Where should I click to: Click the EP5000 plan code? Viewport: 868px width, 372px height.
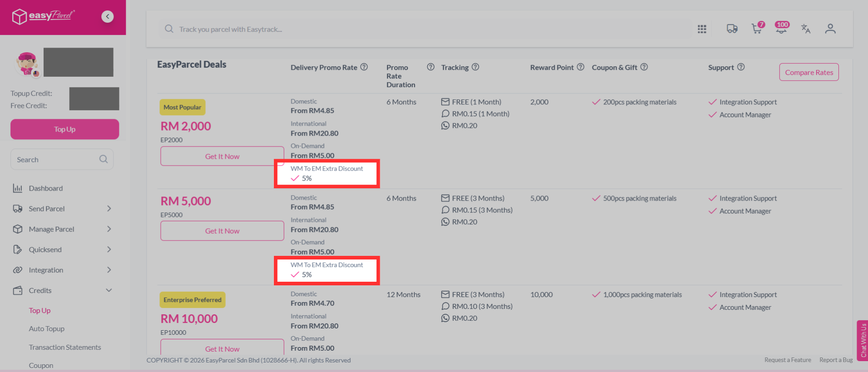[x=171, y=215]
